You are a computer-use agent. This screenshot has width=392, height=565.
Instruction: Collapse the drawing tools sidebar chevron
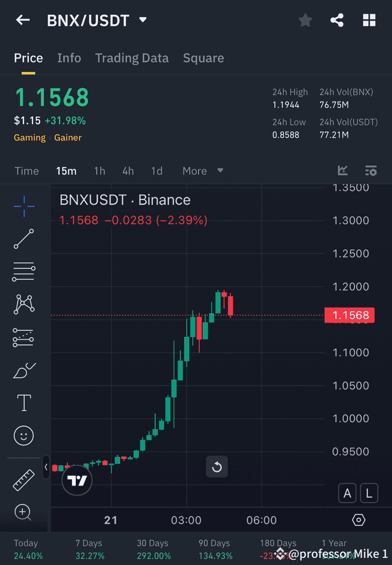click(45, 468)
